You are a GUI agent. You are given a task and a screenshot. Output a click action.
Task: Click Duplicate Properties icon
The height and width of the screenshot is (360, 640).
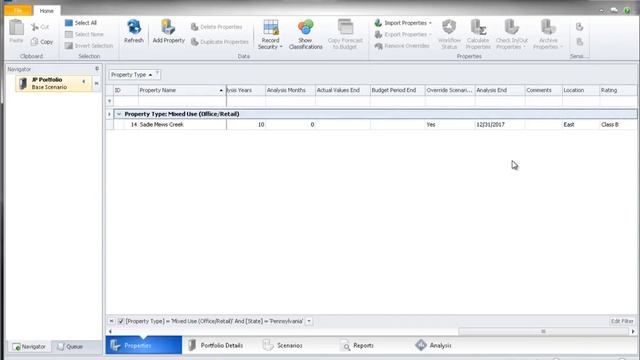pos(194,42)
